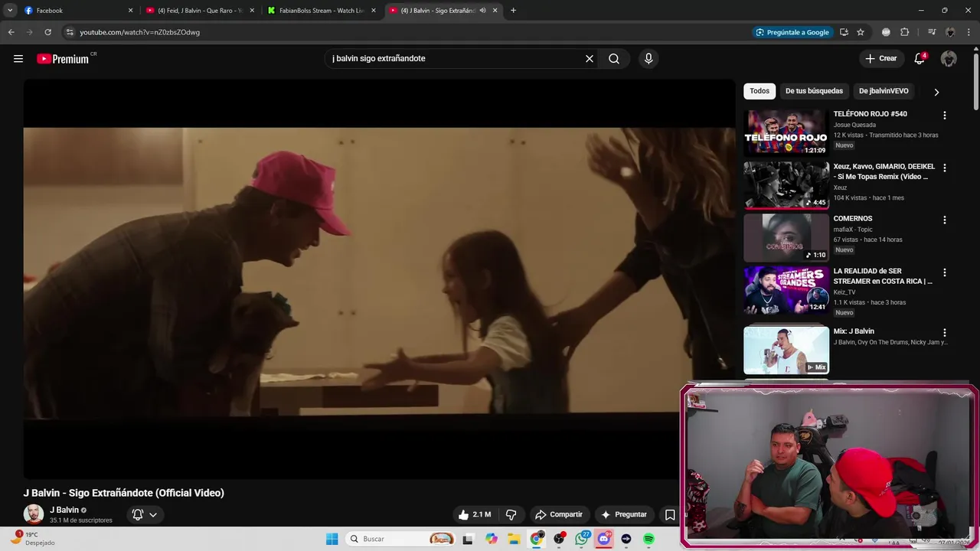Open more options for Si Me Topas Remix

pyautogui.click(x=944, y=168)
